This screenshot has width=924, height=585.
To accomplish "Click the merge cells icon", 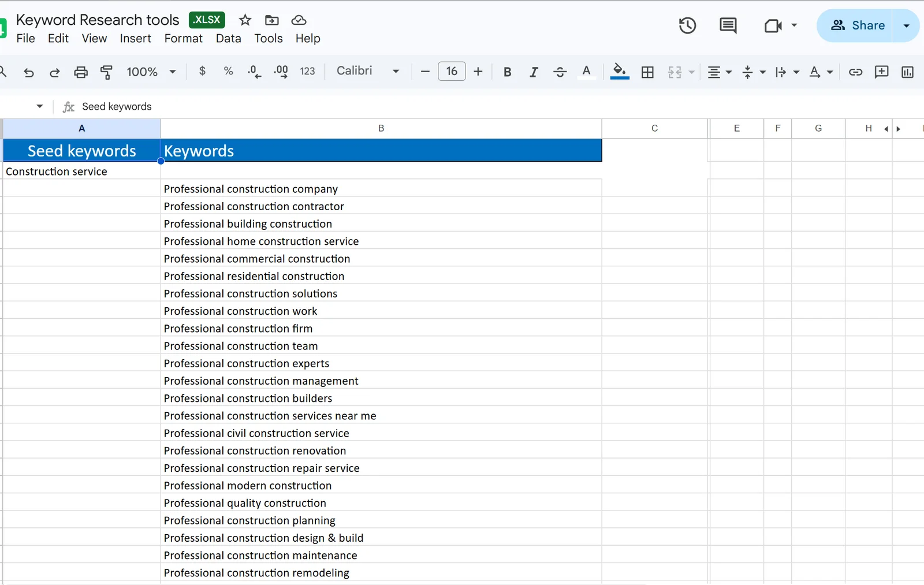I will [675, 72].
